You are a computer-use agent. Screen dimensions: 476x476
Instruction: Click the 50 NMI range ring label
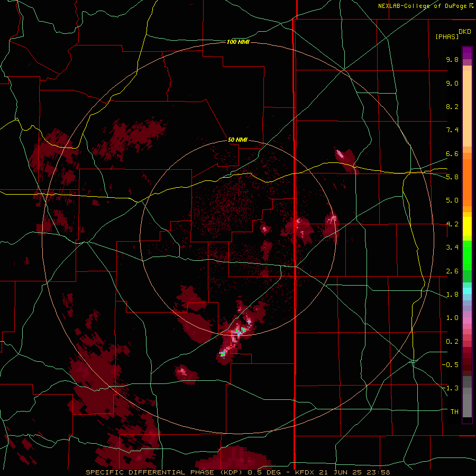pyautogui.click(x=237, y=140)
